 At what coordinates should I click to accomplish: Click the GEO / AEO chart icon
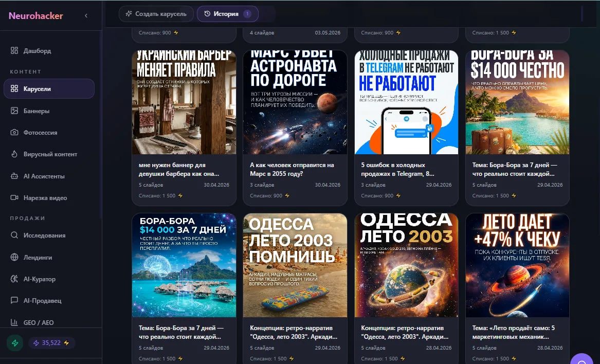coord(14,322)
